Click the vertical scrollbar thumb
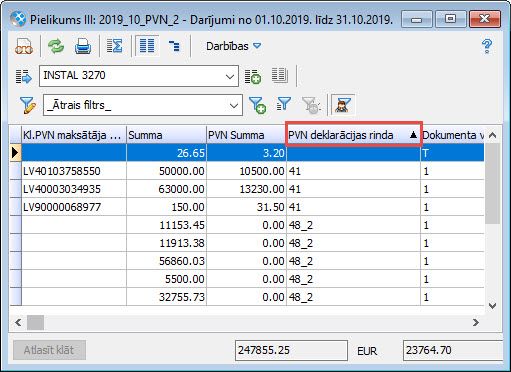Viewport: 511px width, 372px height. coord(492,183)
